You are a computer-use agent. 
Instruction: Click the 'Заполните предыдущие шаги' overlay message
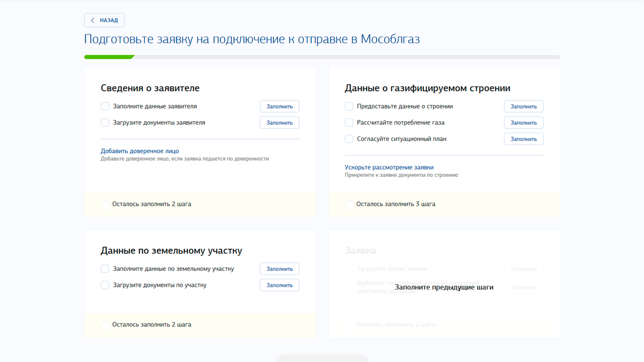click(x=444, y=287)
